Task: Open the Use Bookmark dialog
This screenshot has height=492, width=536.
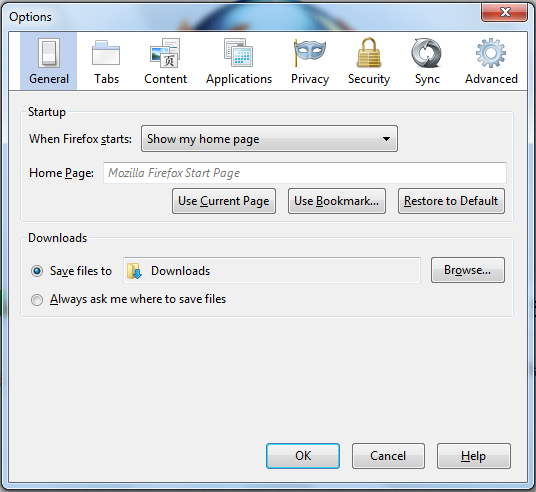Action: click(x=337, y=201)
